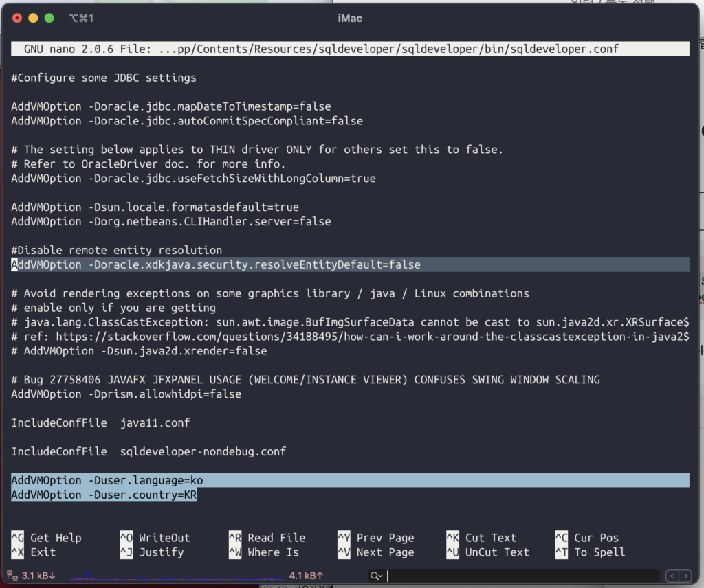Click the IncludeConfFile java11.conf line
Viewport: 704px width, 588px height.
100,422
